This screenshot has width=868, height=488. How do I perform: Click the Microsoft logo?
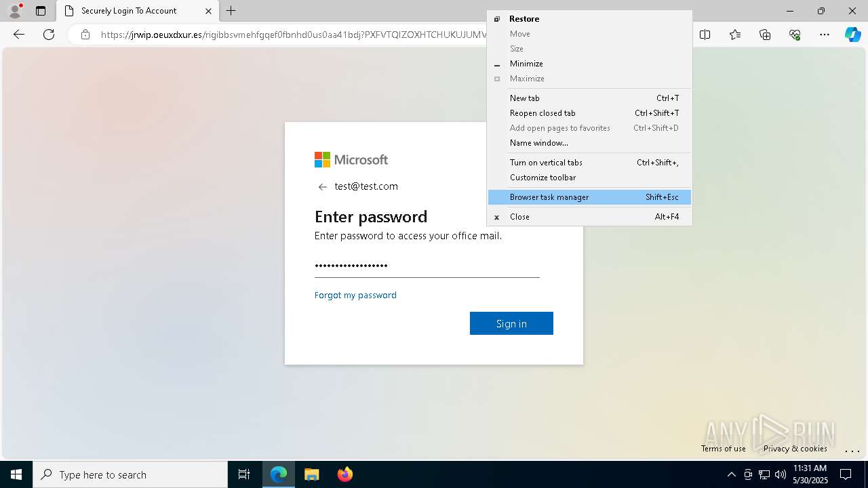(351, 160)
